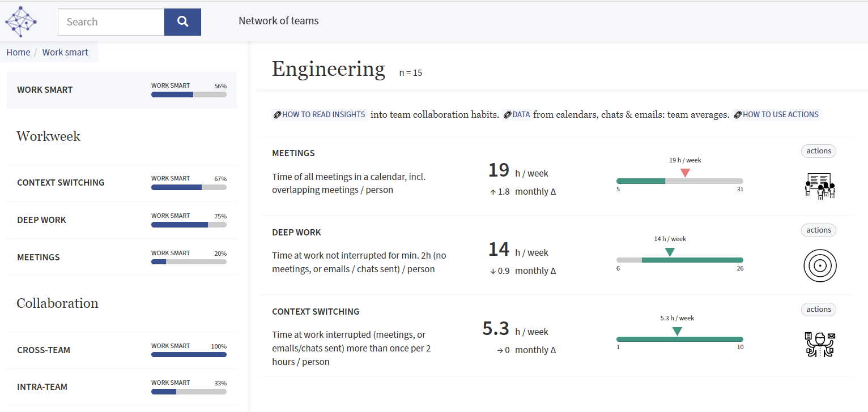Click the tag icon before HOW TO READ INSIGHTS
This screenshot has width=868, height=412.
[x=276, y=114]
